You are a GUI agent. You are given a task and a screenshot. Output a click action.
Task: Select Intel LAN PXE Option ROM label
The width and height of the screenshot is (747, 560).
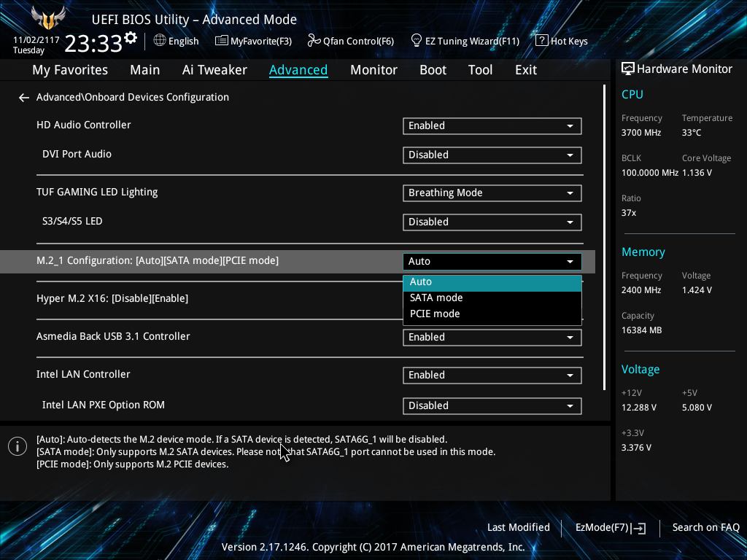104,405
